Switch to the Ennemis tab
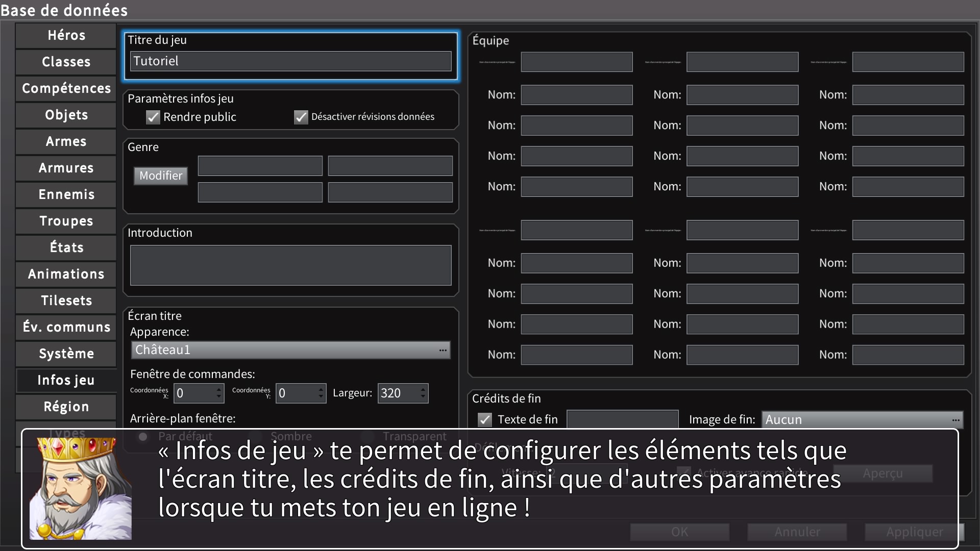The height and width of the screenshot is (551, 980). (x=66, y=194)
